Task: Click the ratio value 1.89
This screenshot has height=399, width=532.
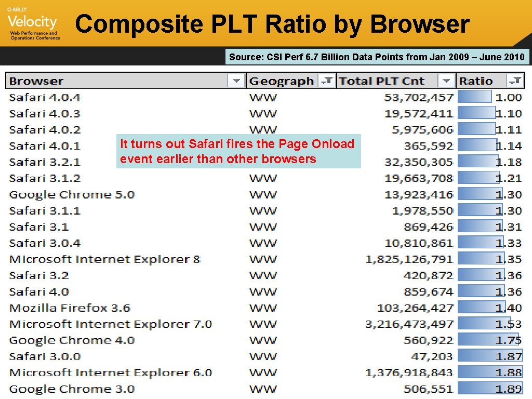Action: [x=509, y=389]
